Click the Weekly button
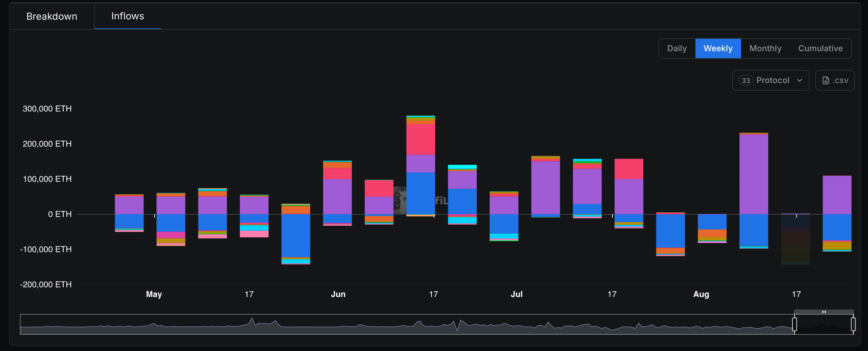Screen dimensions: 868x351 (718, 48)
